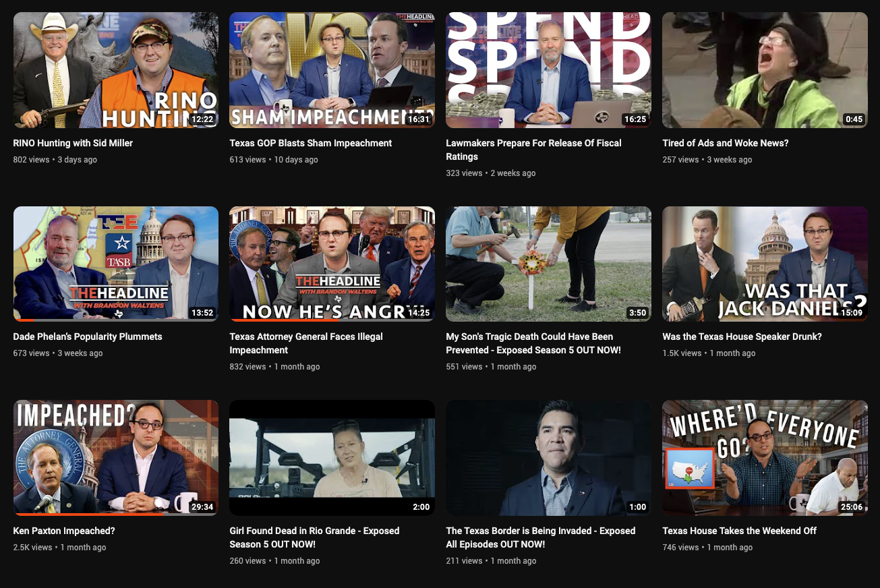
Task: Play the NOW HE'S ANGRY thumbnail
Action: tap(332, 264)
